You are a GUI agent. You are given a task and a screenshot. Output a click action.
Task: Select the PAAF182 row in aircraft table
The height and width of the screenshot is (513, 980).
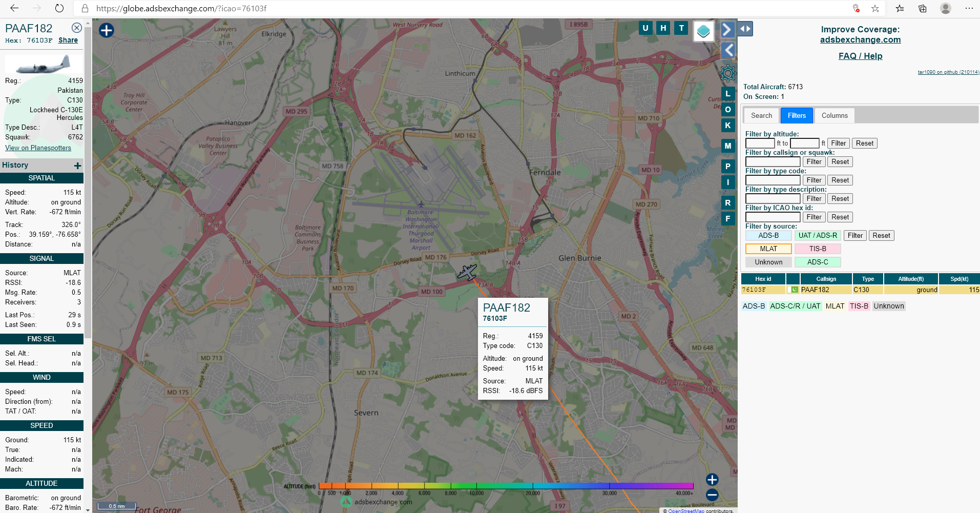tap(860, 290)
